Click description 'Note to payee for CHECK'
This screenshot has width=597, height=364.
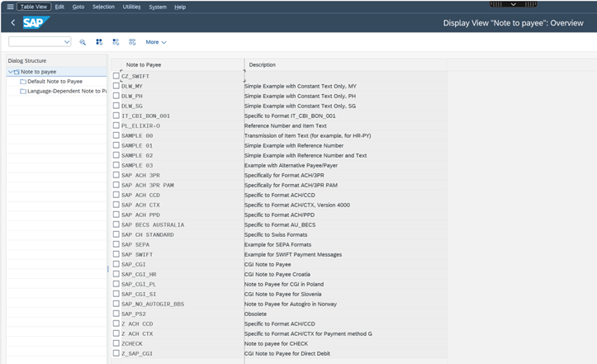pyautogui.click(x=276, y=343)
